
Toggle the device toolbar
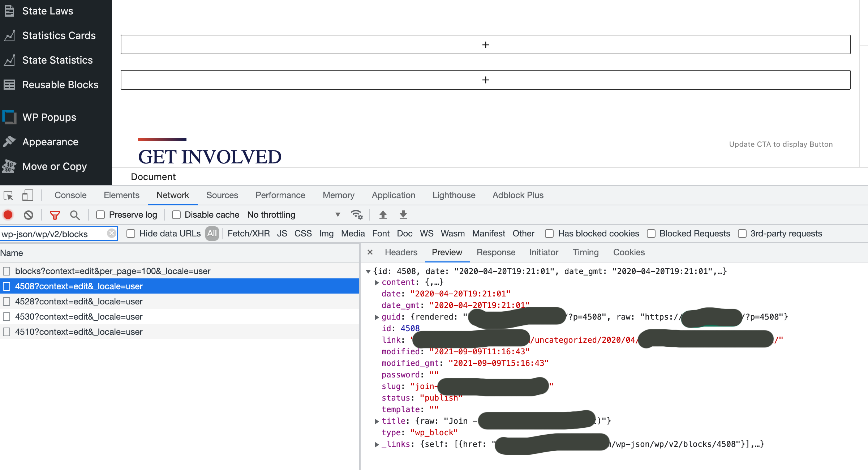[27, 195]
